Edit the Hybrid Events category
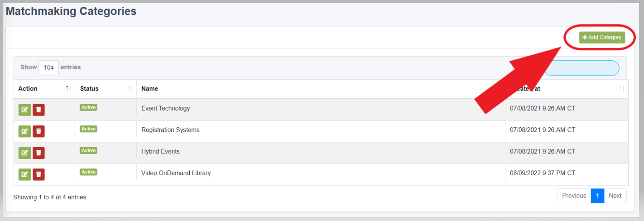This screenshot has width=644, height=221. [25, 153]
